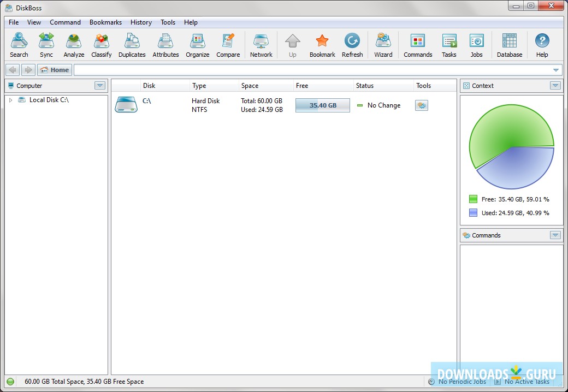Image resolution: width=568 pixels, height=392 pixels.
Task: Open the Context panel dropdown
Action: (555, 85)
